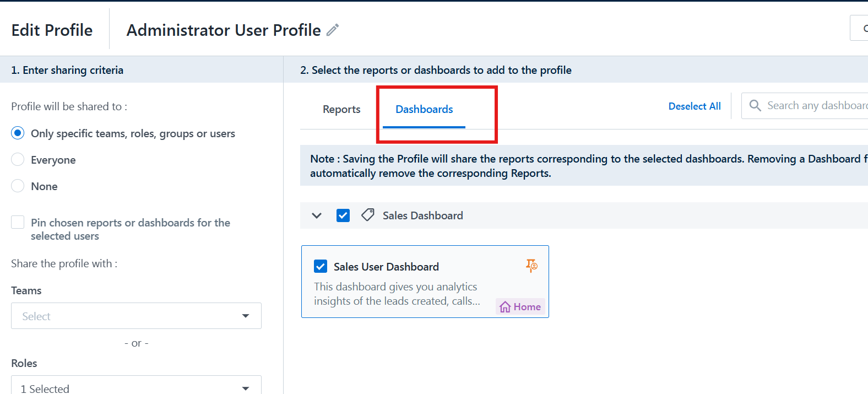Click the pin icon on Sales User Dashboard
The height and width of the screenshot is (394, 868).
(531, 266)
